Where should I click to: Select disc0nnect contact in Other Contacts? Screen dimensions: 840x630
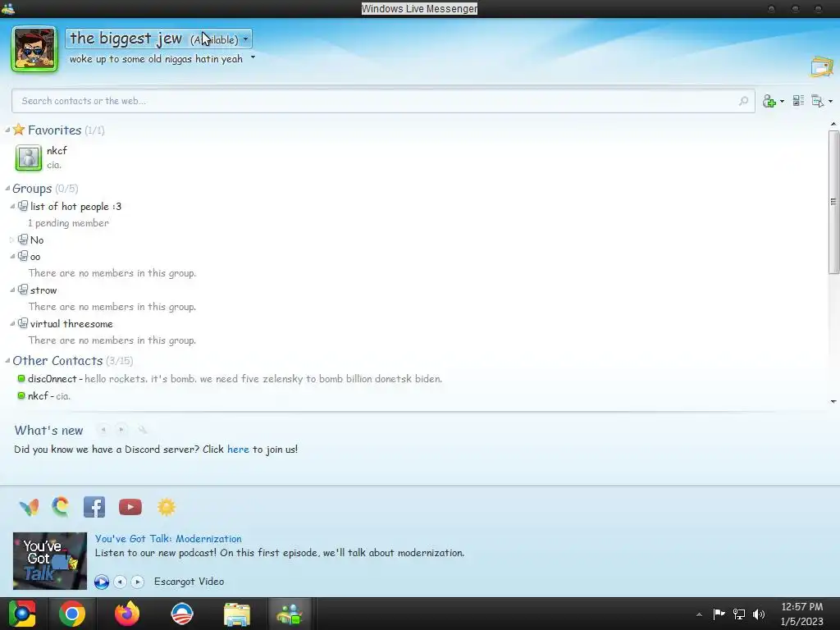(x=231, y=379)
